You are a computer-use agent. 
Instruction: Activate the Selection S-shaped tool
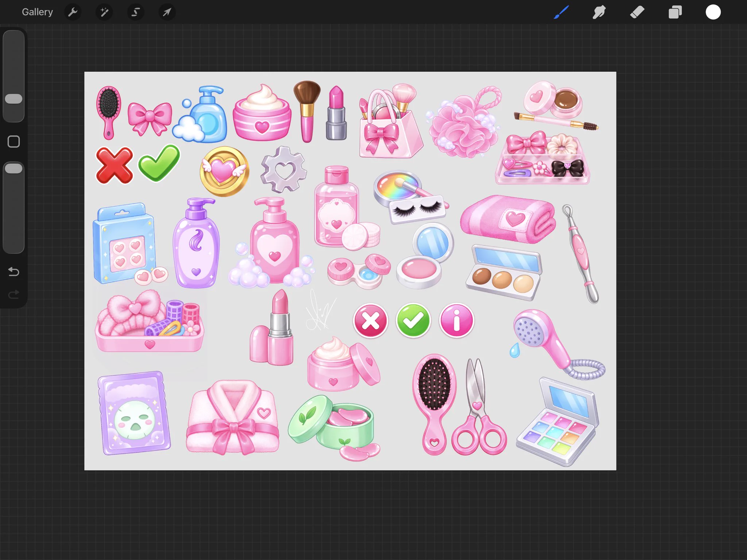click(136, 12)
